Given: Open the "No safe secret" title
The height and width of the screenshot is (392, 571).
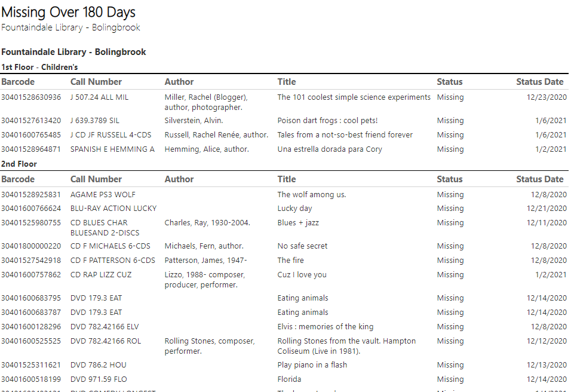Looking at the screenshot, I should tap(302, 246).
